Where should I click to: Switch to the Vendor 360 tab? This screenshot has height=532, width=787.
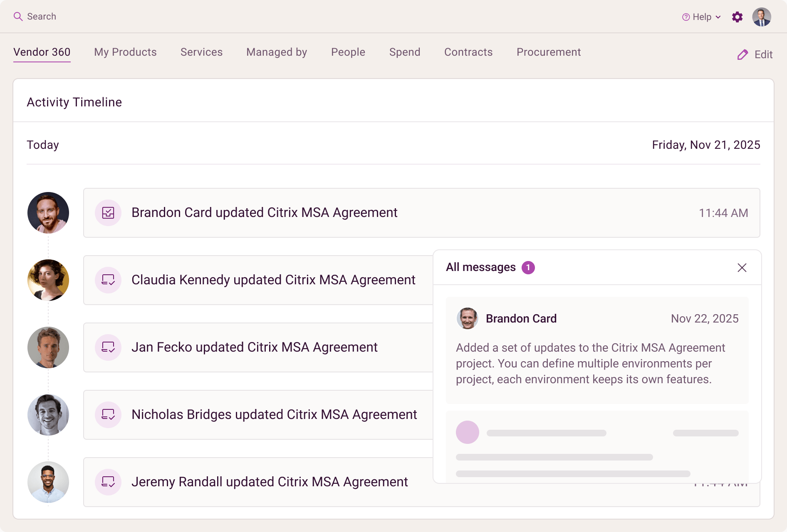[x=42, y=52]
